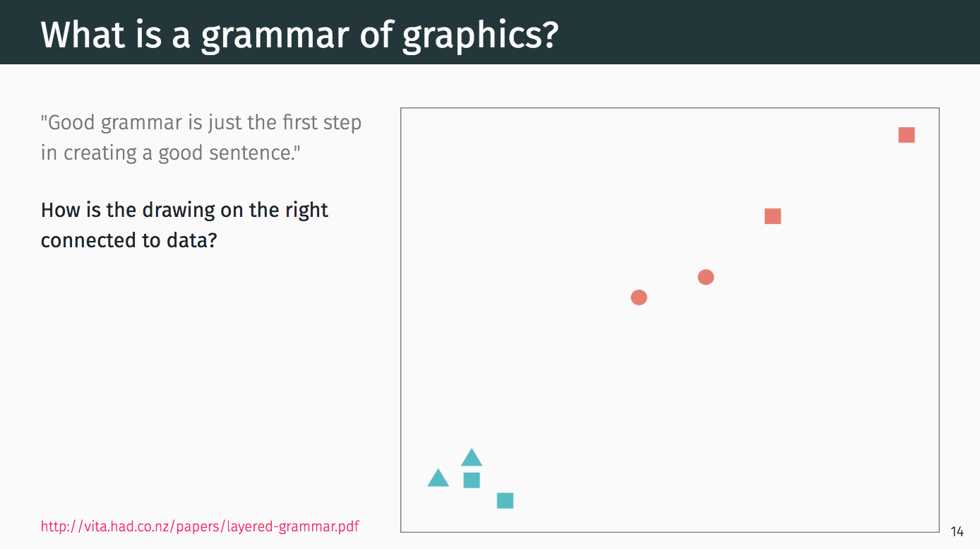980x549 pixels.
Task: Select the bottommost teal square point
Action: 505,500
